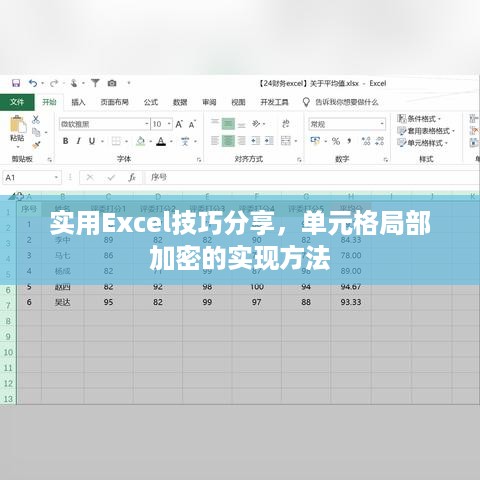
Task: Click the Decrease Indent icon
Action: [256, 141]
